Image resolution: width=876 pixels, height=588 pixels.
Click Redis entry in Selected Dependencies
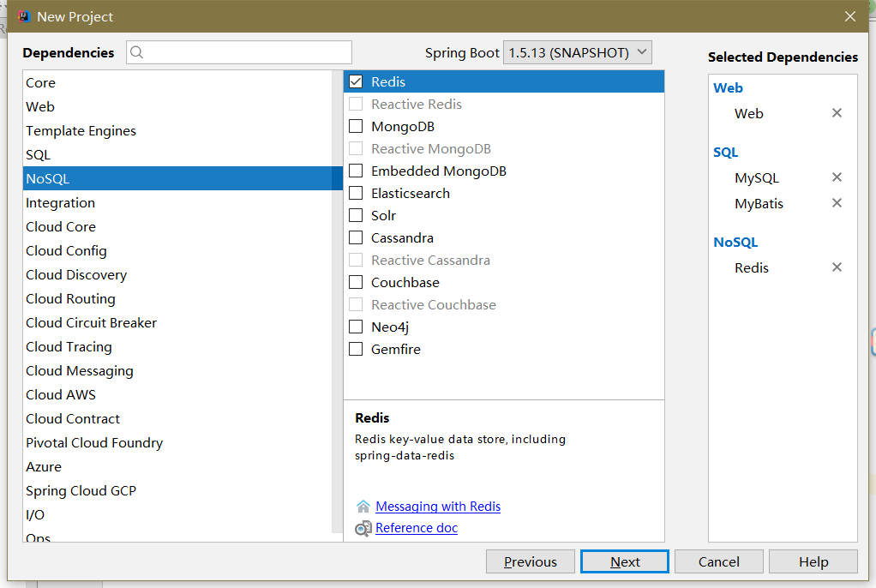[x=752, y=268]
